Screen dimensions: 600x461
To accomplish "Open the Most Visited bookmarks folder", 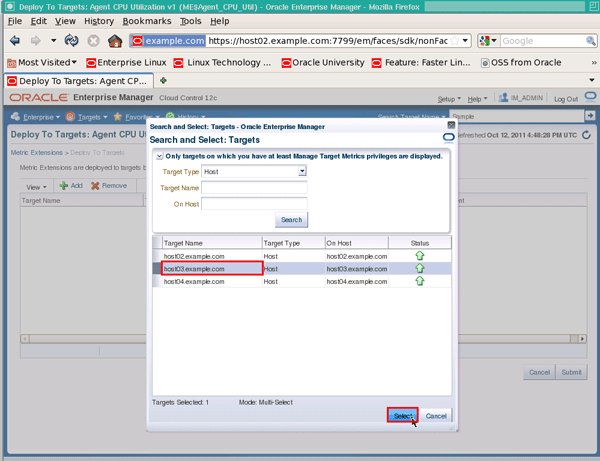I will click(42, 62).
